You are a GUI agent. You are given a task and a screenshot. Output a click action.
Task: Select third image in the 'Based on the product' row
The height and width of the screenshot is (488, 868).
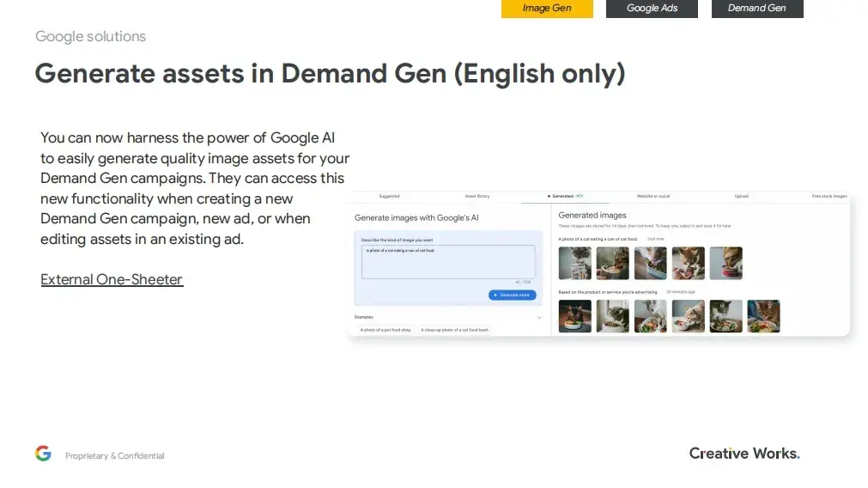click(x=651, y=316)
